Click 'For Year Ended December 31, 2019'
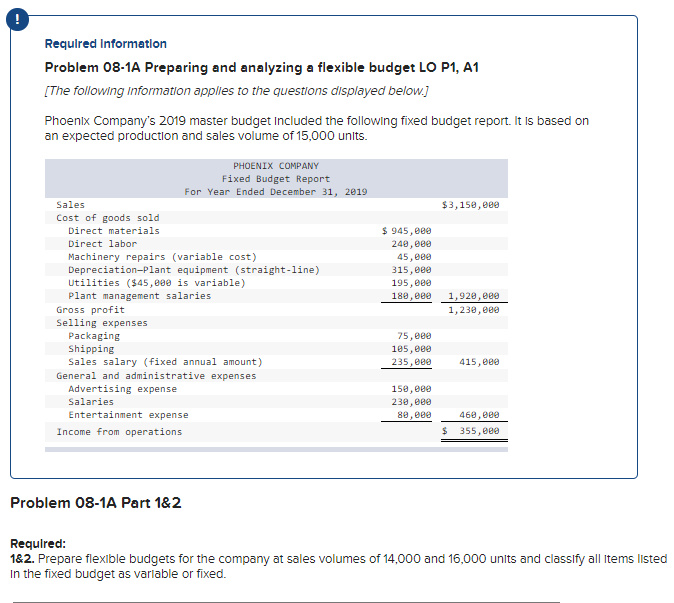 tap(276, 192)
